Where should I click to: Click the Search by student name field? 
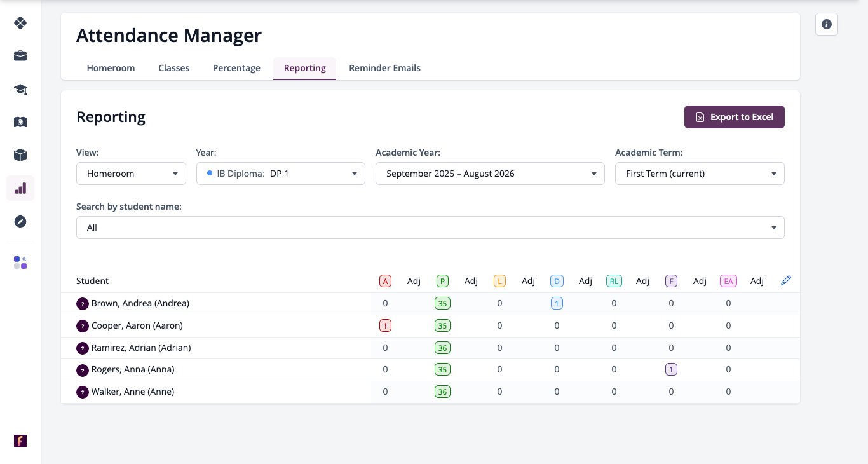430,228
